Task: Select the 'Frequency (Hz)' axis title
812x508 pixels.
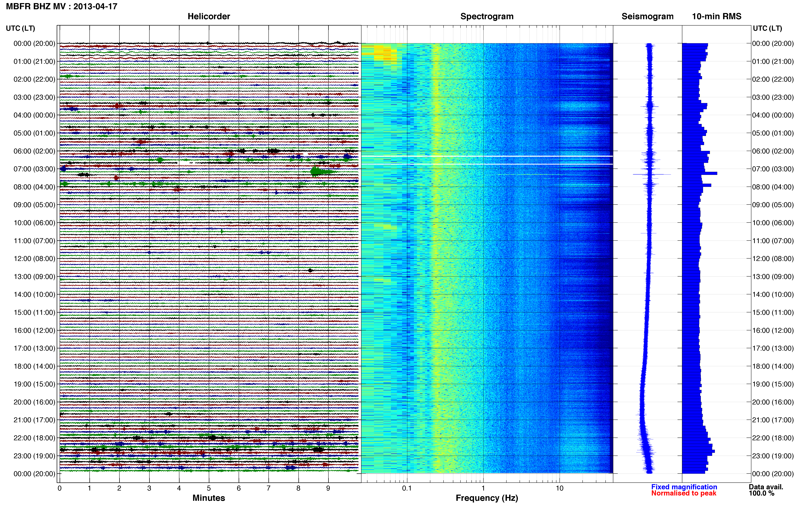Action: pyautogui.click(x=487, y=498)
